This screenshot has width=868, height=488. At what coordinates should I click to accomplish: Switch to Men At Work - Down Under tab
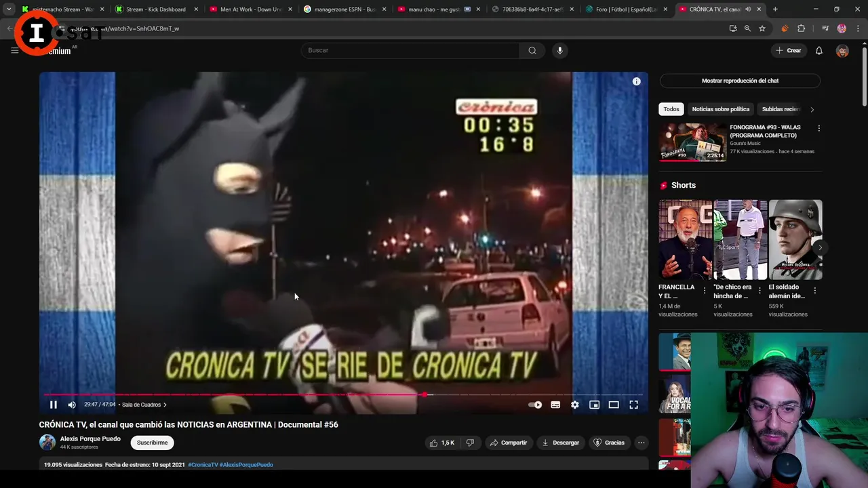coord(250,9)
